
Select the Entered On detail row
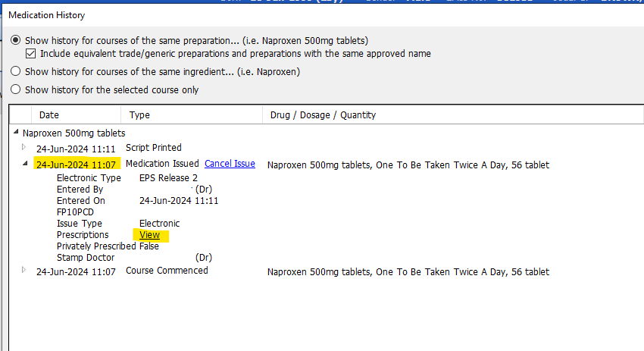pos(81,201)
